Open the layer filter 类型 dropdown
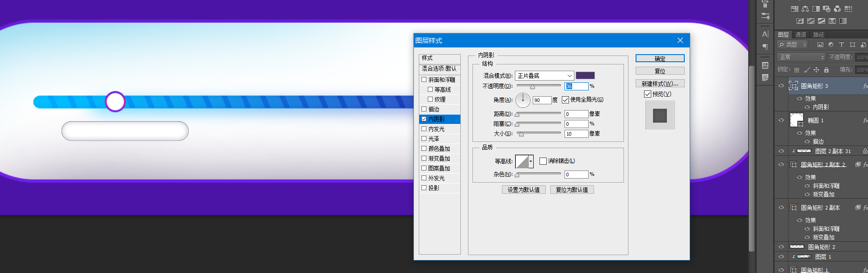Image resolution: width=868 pixels, height=273 pixels. [792, 44]
